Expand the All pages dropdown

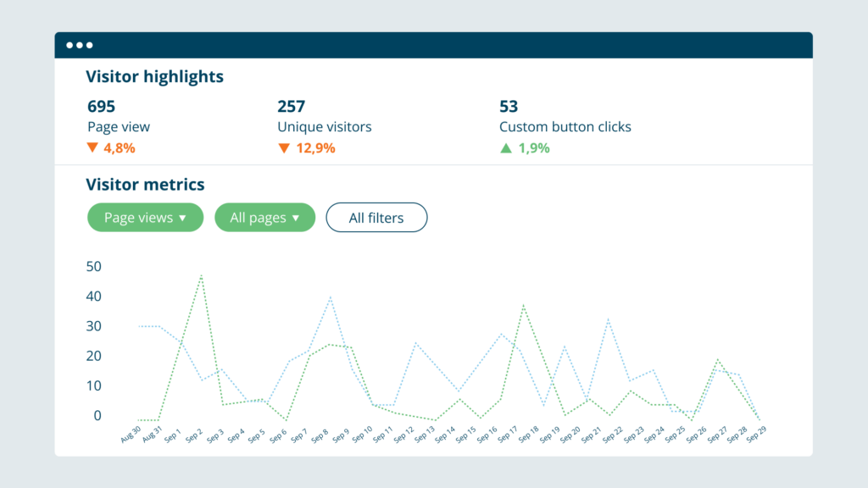264,218
